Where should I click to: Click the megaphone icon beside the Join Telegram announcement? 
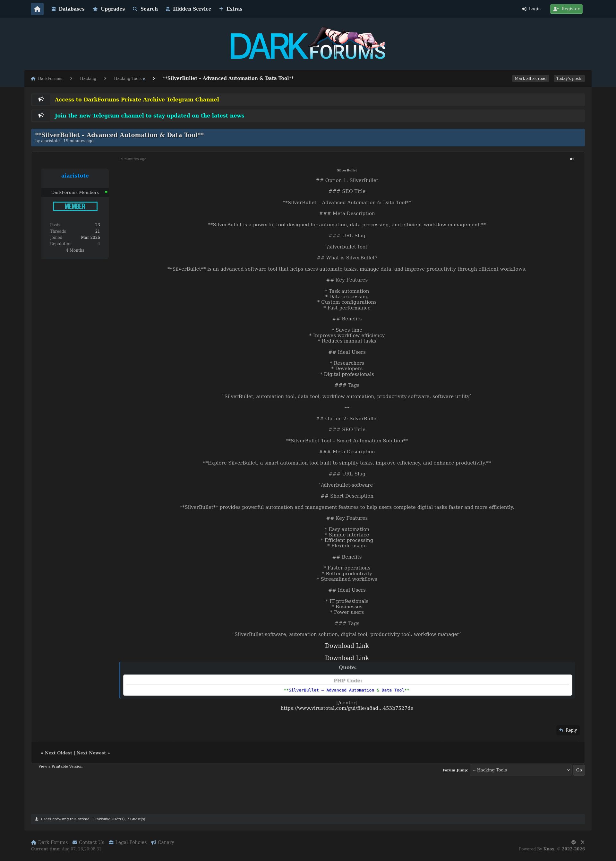click(41, 115)
